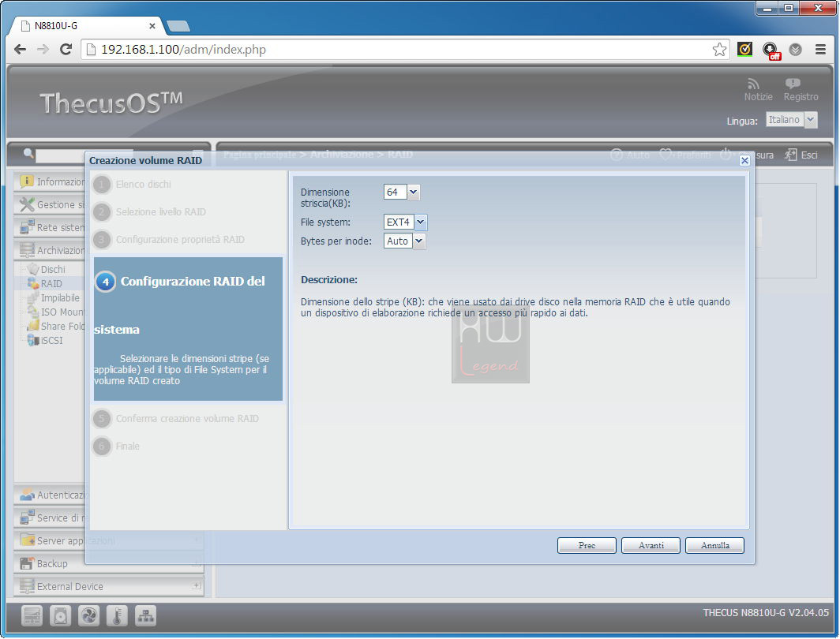Close the N8810U-G browser tab
840x639 pixels.
pos(152,26)
